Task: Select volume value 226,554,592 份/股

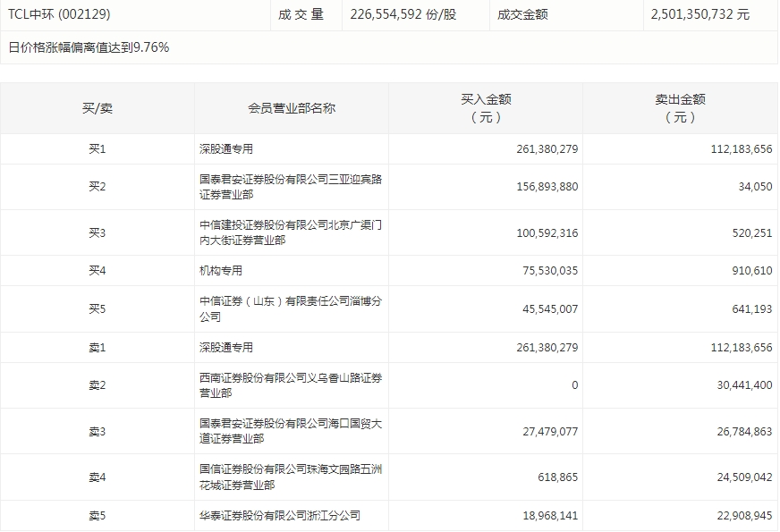Action: click(403, 14)
